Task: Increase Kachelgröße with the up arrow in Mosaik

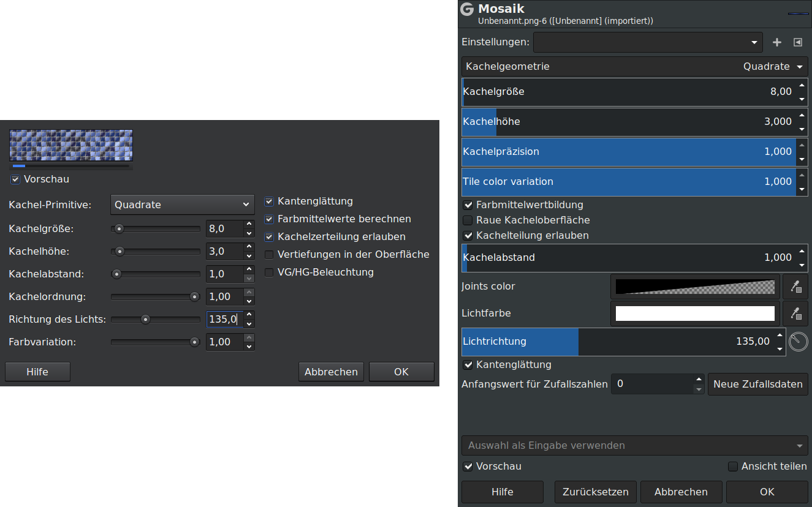Action: (x=802, y=86)
